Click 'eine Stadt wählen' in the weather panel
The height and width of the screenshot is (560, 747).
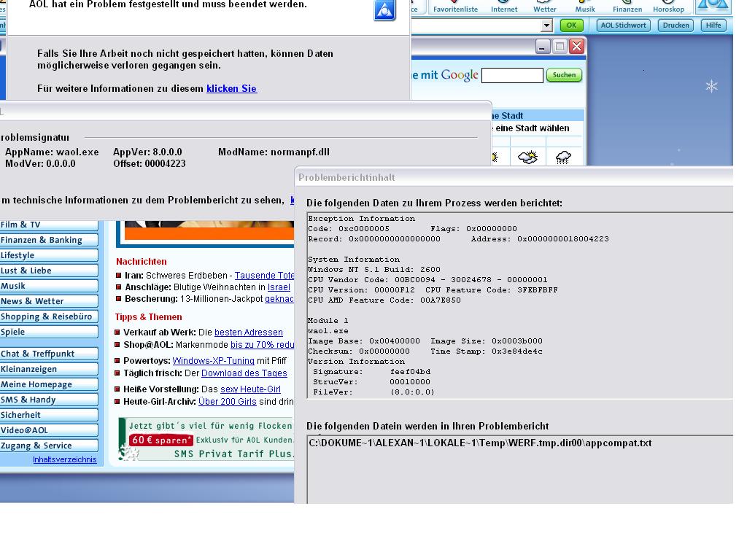[x=532, y=128]
